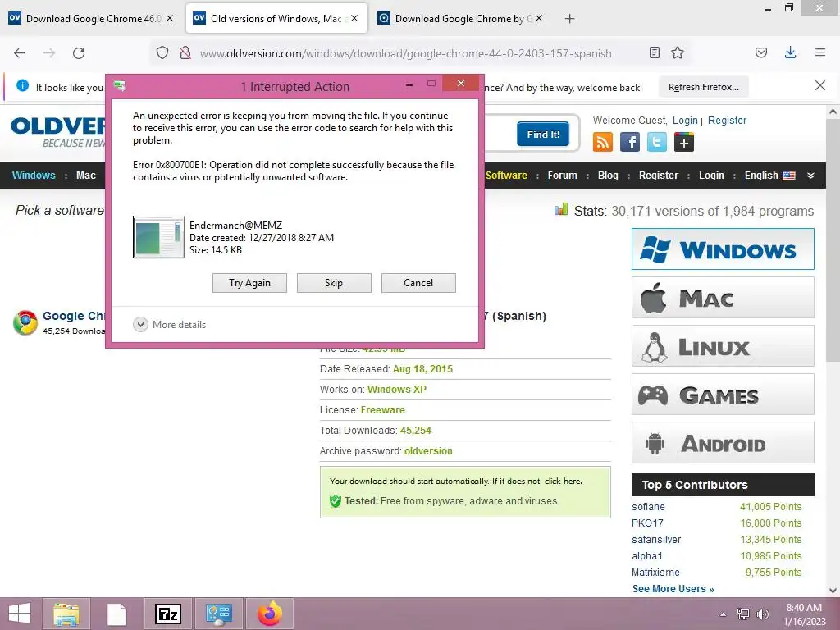
Task: Open the English language selector
Action: tap(769, 176)
